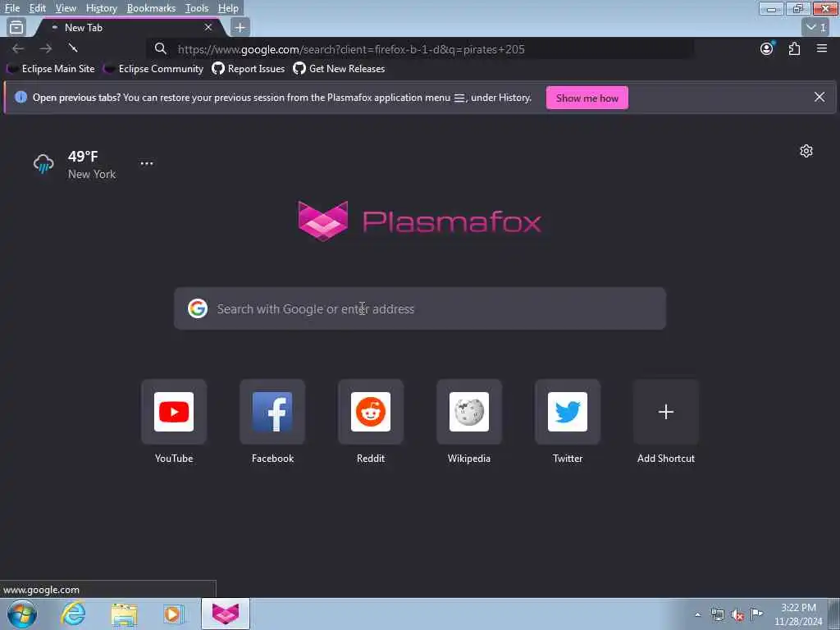Select the New Tab tab
Image resolution: width=840 pixels, height=630 pixels.
point(132,27)
